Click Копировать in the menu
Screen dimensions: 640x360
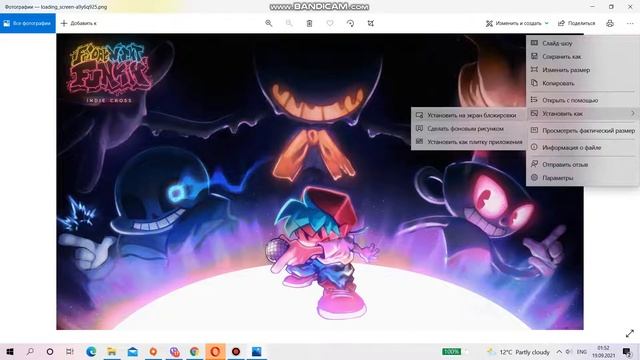click(582, 83)
